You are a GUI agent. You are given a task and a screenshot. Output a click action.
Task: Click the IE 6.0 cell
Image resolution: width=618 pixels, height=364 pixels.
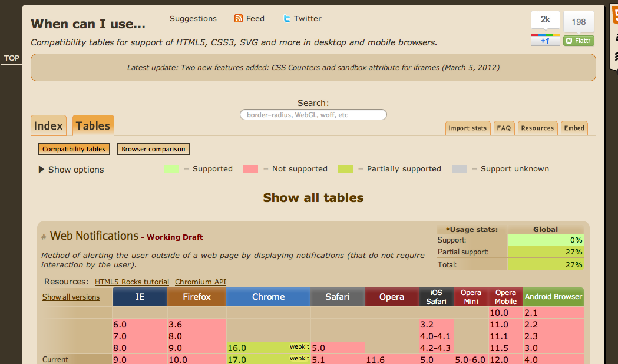(140, 324)
